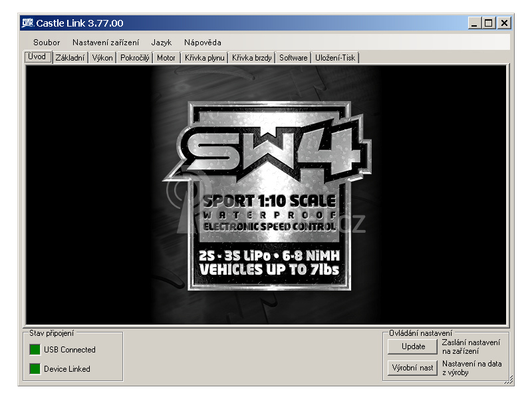Switch to the Výkon tab
The image size is (532, 399).
coord(102,58)
